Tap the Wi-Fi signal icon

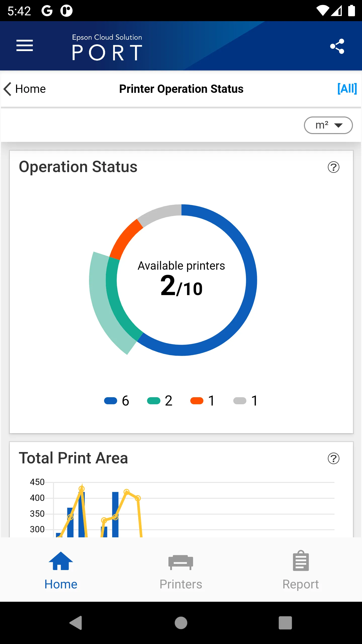point(322,11)
